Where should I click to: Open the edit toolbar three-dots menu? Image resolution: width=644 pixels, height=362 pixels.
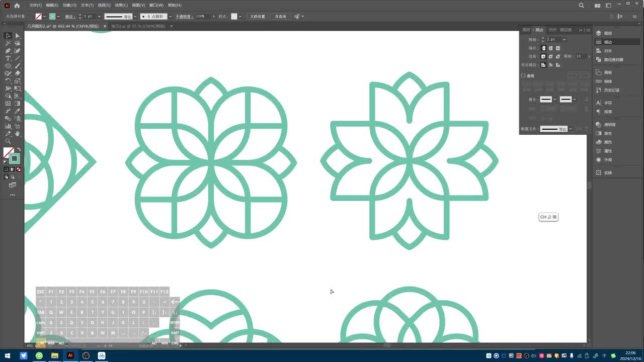[x=13, y=195]
